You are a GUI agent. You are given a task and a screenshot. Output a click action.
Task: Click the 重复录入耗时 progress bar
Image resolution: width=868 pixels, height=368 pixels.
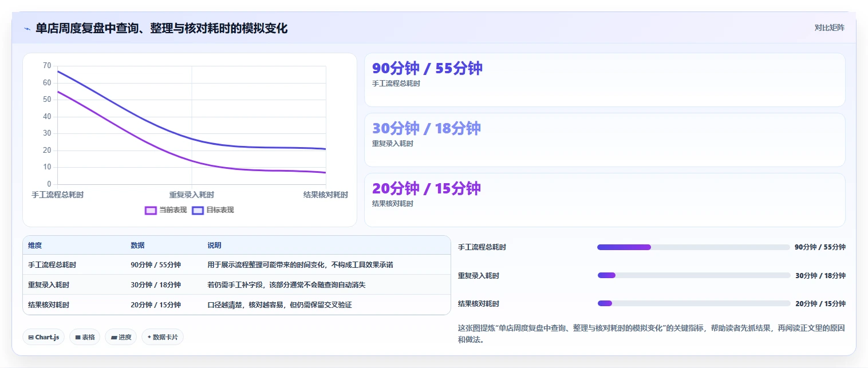pos(693,275)
